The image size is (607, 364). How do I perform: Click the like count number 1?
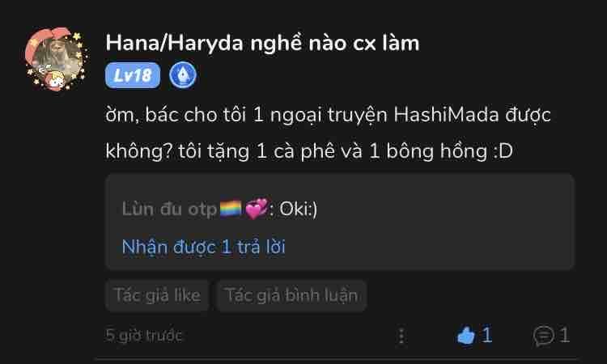(486, 335)
